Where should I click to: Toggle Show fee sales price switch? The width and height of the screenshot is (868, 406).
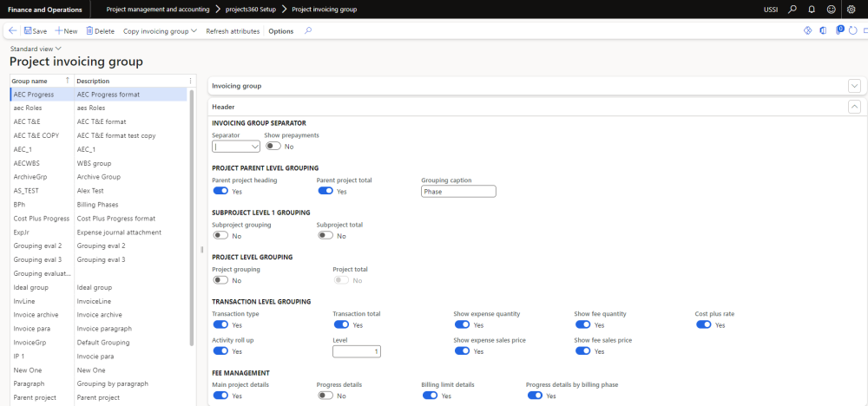(583, 351)
